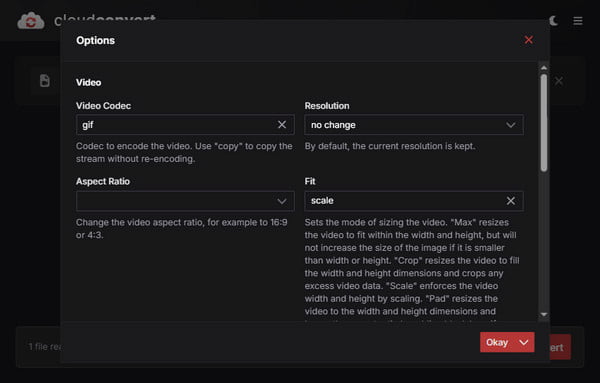This screenshot has width=600, height=383.
Task: Open the Okay button dropdown arrow
Action: [x=524, y=342]
